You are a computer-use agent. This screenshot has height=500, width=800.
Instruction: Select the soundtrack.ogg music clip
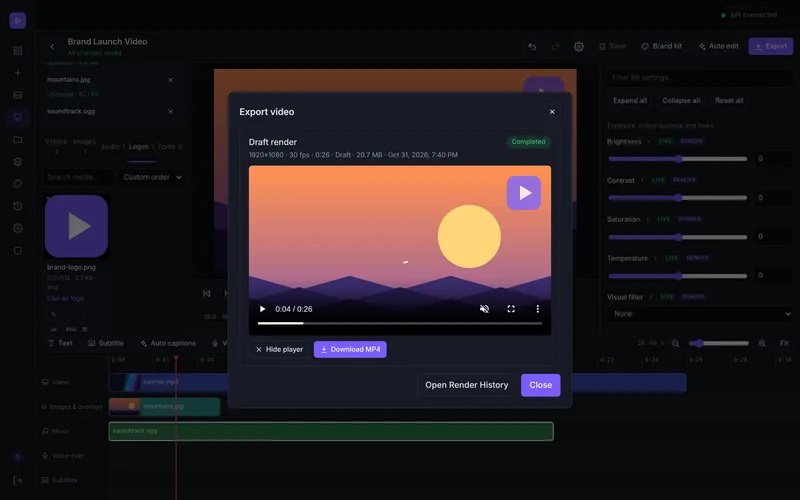(x=331, y=431)
